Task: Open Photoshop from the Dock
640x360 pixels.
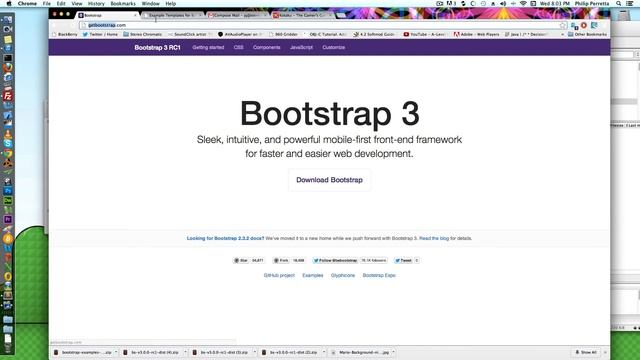Action: point(8,191)
